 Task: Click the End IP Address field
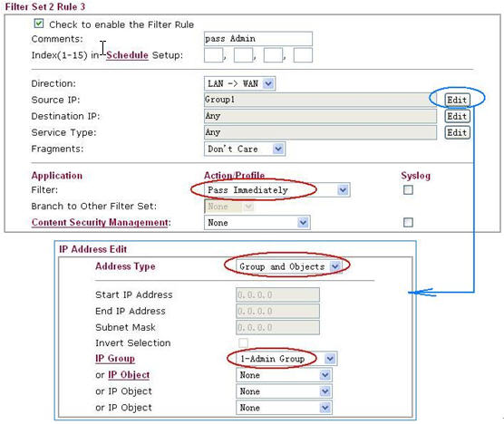(x=277, y=311)
